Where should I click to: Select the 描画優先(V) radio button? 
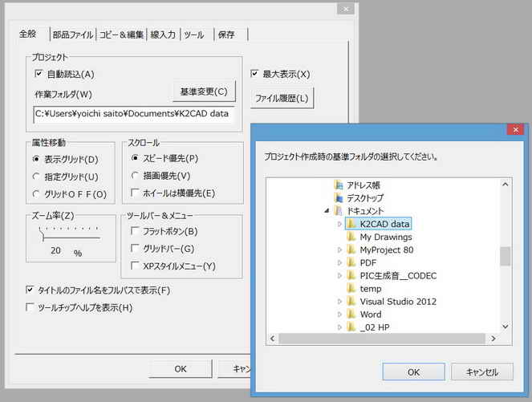(x=135, y=176)
